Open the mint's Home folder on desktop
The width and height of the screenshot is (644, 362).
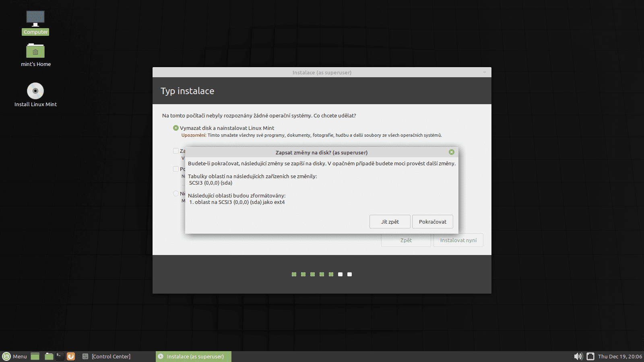[x=35, y=51]
